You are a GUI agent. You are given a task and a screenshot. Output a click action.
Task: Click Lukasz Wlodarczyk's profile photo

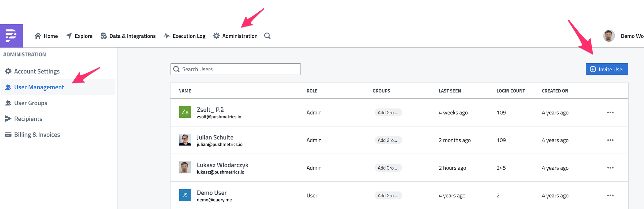tap(185, 168)
